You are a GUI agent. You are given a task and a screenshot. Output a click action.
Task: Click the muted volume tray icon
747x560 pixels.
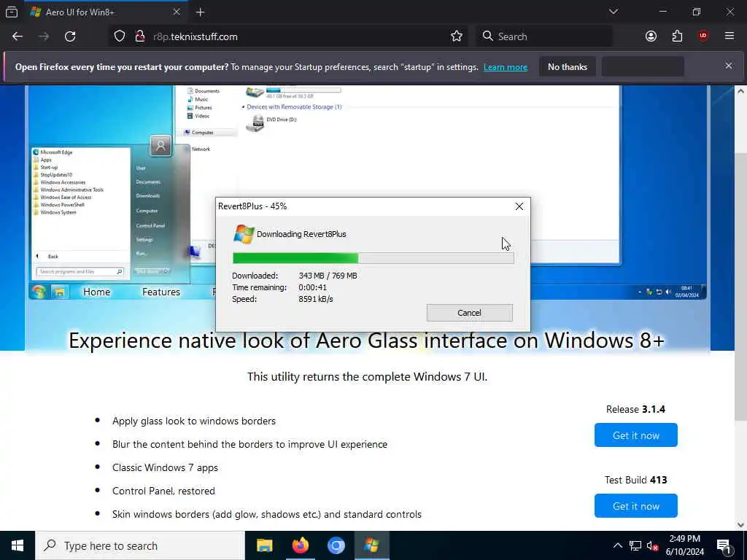pos(652,545)
